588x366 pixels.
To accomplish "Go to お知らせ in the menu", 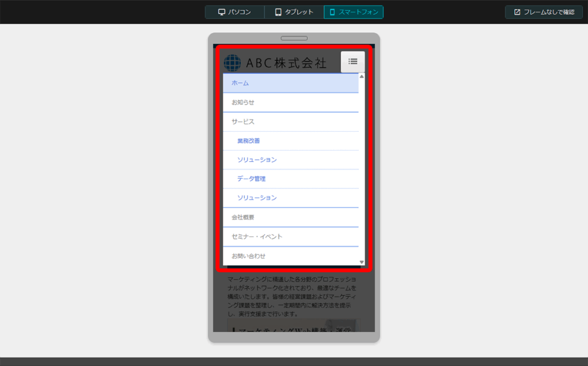I will pos(243,102).
